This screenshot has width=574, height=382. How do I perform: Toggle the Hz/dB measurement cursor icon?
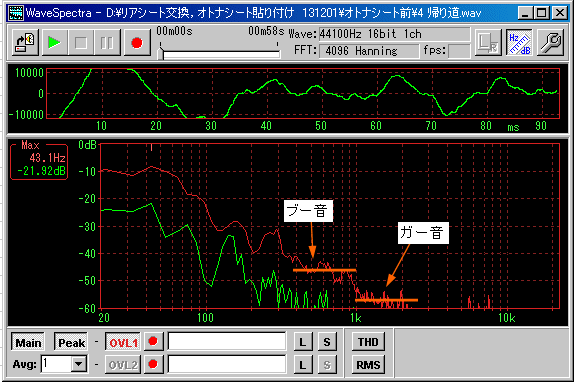pyautogui.click(x=519, y=43)
